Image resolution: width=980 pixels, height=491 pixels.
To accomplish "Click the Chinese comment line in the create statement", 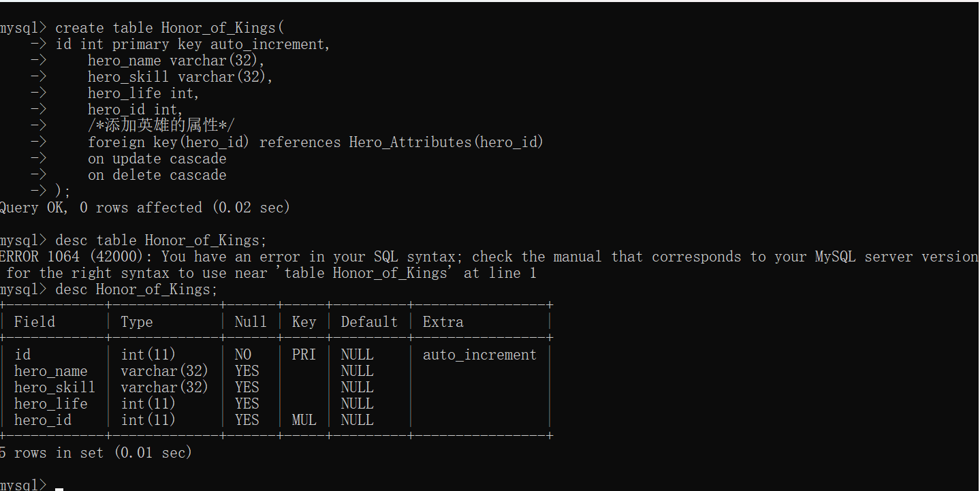I will [x=161, y=126].
